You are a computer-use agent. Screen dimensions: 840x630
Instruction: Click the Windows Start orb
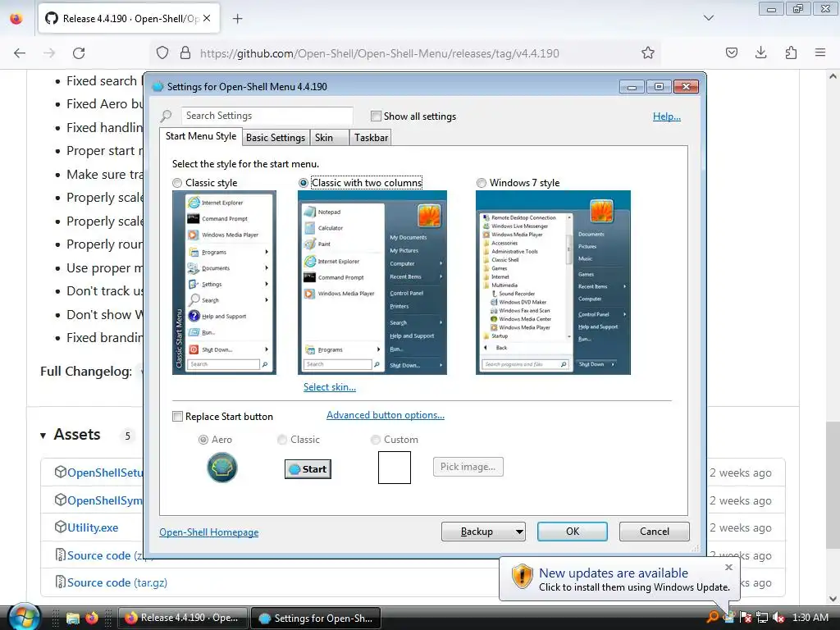tap(24, 617)
